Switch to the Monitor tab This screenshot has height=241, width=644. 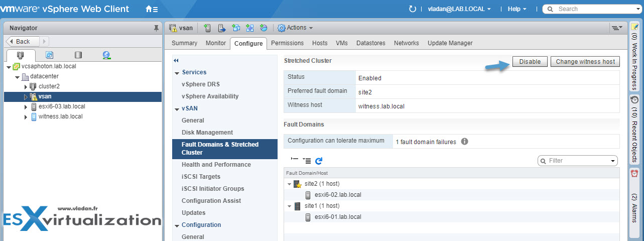coord(216,43)
